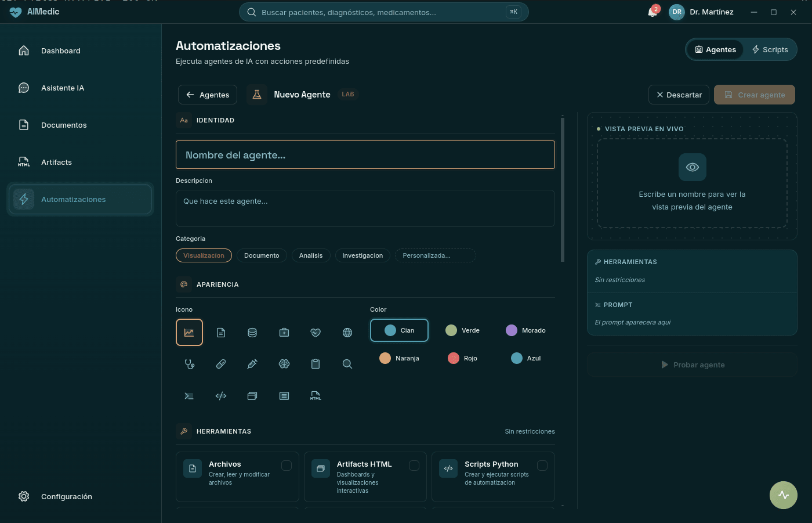Image resolution: width=812 pixels, height=523 pixels.
Task: Pick the syringe icon for the agent
Action: pyautogui.click(x=252, y=364)
